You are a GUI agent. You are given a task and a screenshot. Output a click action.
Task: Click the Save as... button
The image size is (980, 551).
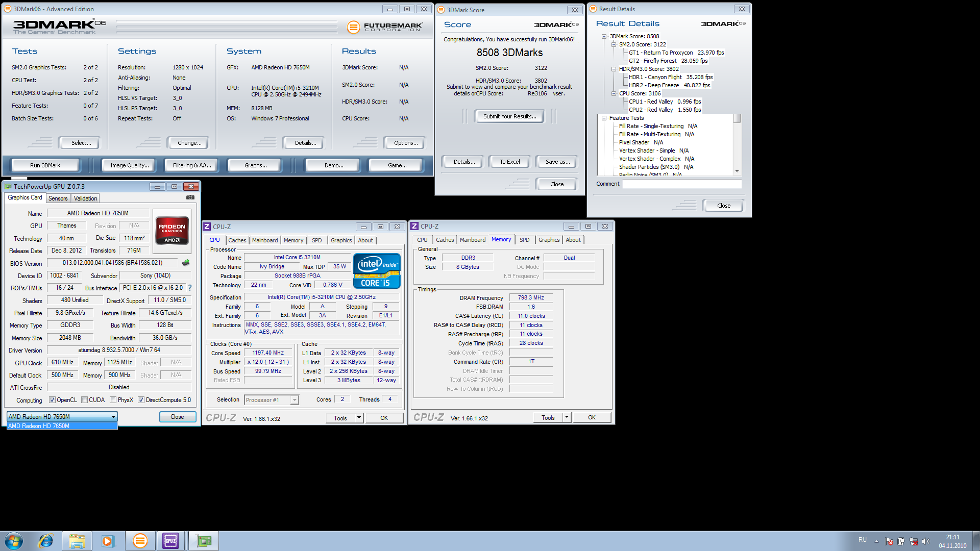coord(557,162)
